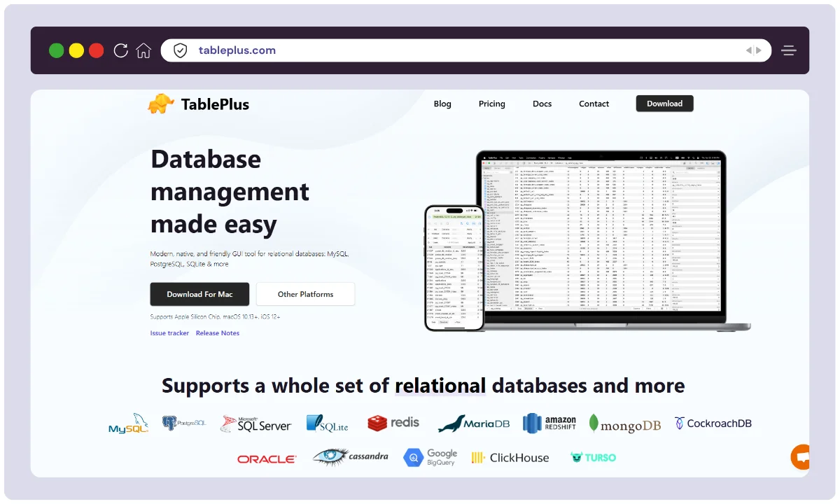Click the redis logo

pos(393,423)
